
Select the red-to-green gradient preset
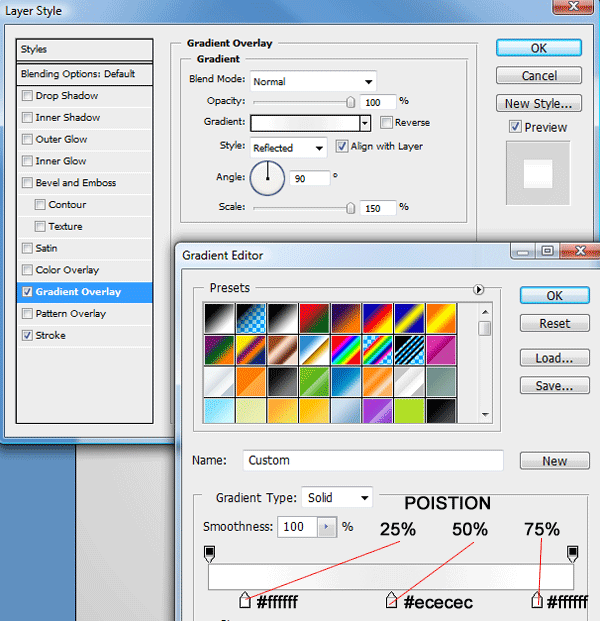(314, 318)
